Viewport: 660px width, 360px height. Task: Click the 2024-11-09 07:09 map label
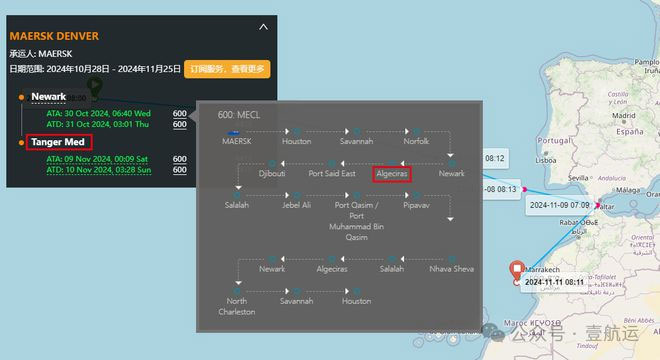pos(559,205)
